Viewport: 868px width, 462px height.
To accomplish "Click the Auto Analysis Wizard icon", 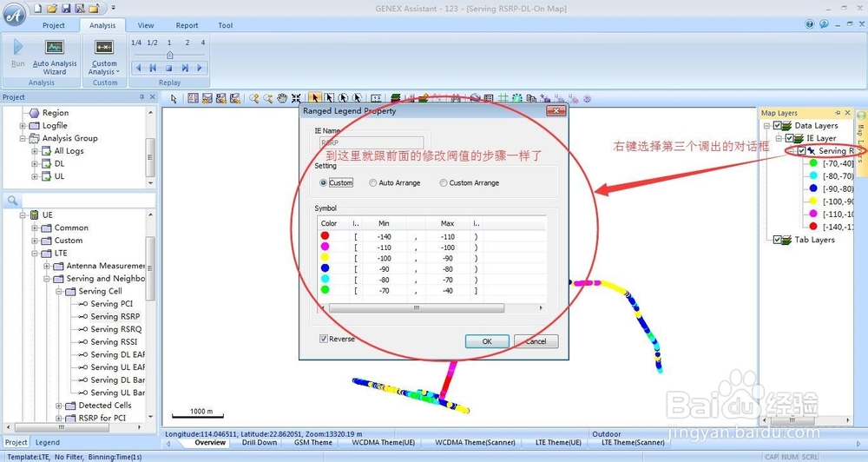I will pos(54,47).
